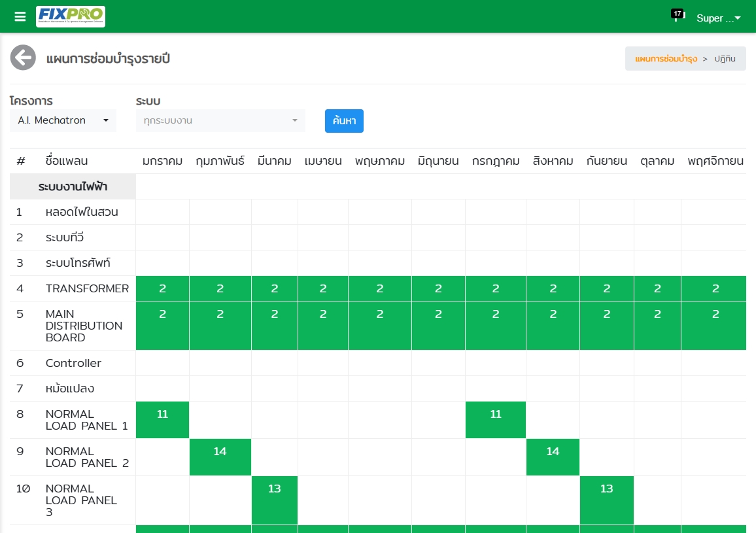
Task: Click the electrical system group header
Action: coord(73,187)
